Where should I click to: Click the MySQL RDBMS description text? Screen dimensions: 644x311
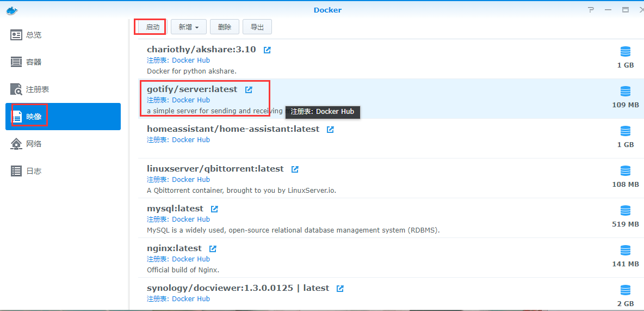[x=293, y=230]
